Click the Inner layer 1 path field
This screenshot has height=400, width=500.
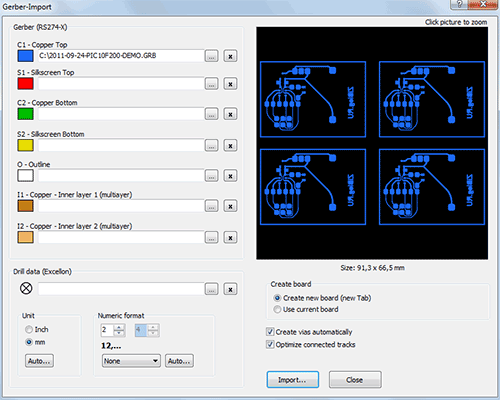tap(121, 206)
